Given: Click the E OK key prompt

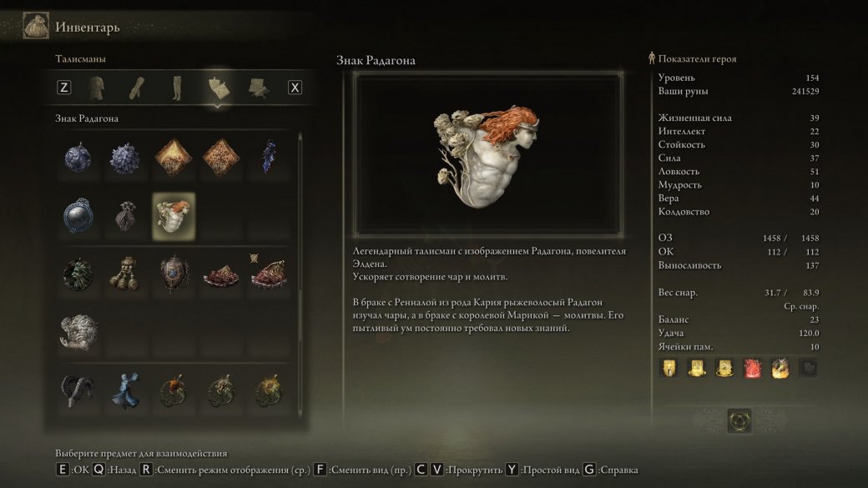Looking at the screenshot, I should pyautogui.click(x=72, y=470).
